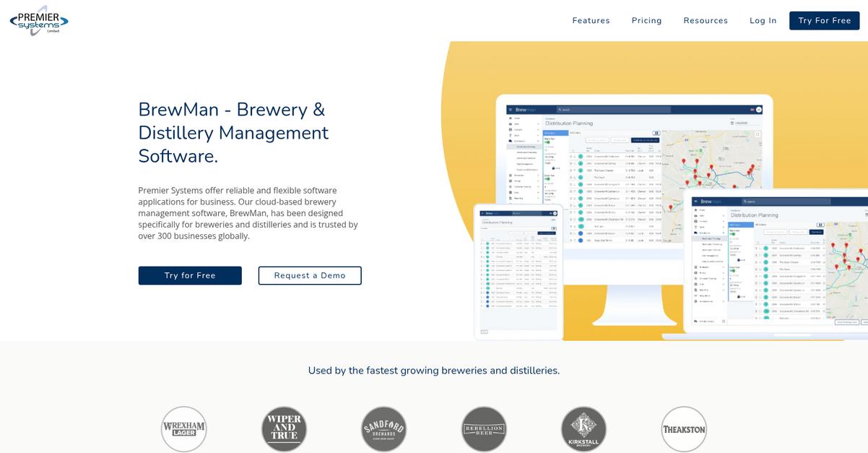Click the Wrexham Lager logo

[183, 429]
